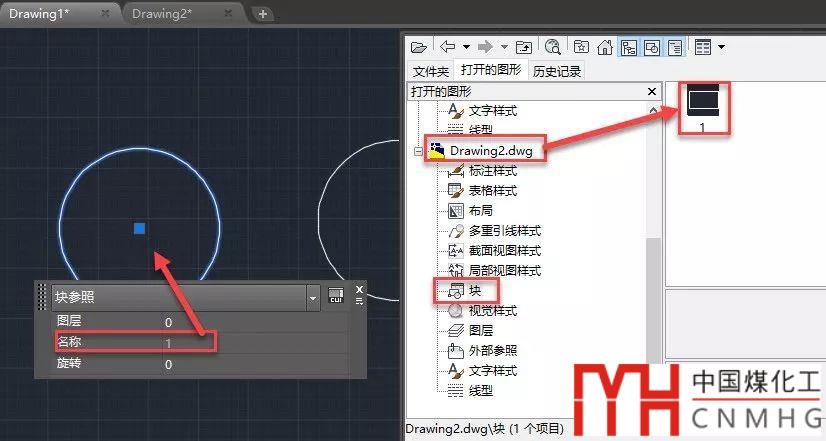This screenshot has width=826, height=441.
Task: Click the 块 tree icon
Action: [456, 291]
